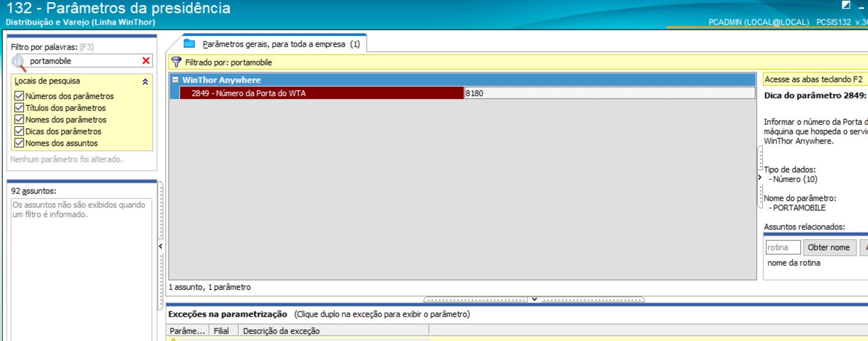Click the PCADMIN (LOCAL@LOCAL) user label
The image size is (868, 341).
759,22
